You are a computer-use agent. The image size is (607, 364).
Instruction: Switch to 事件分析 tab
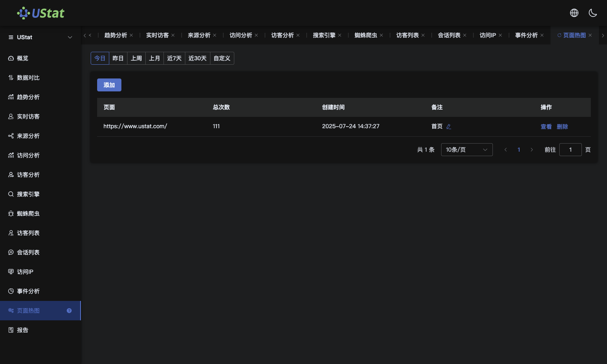(x=526, y=35)
